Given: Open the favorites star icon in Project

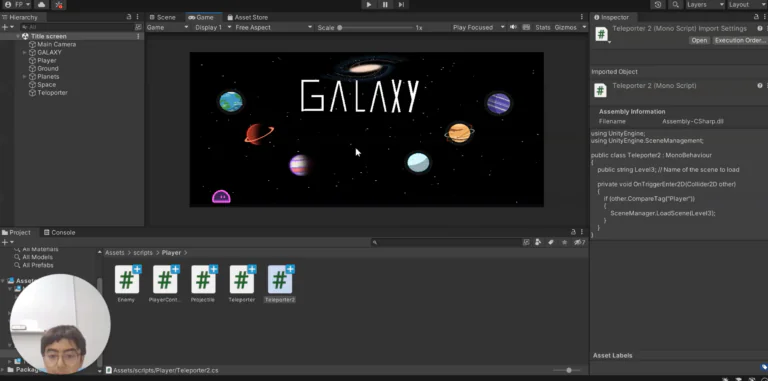Looking at the screenshot, I should coord(564,242).
